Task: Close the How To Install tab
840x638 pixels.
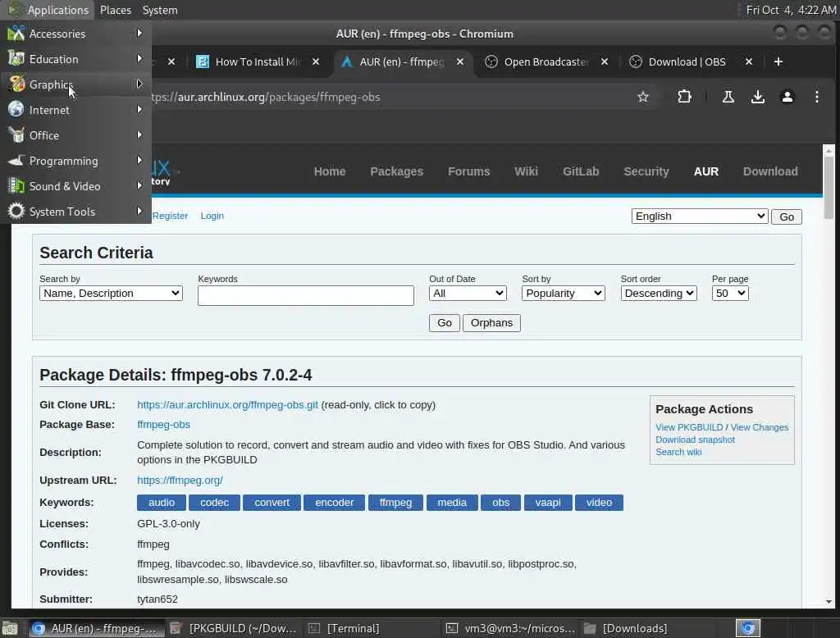Action: 316,62
